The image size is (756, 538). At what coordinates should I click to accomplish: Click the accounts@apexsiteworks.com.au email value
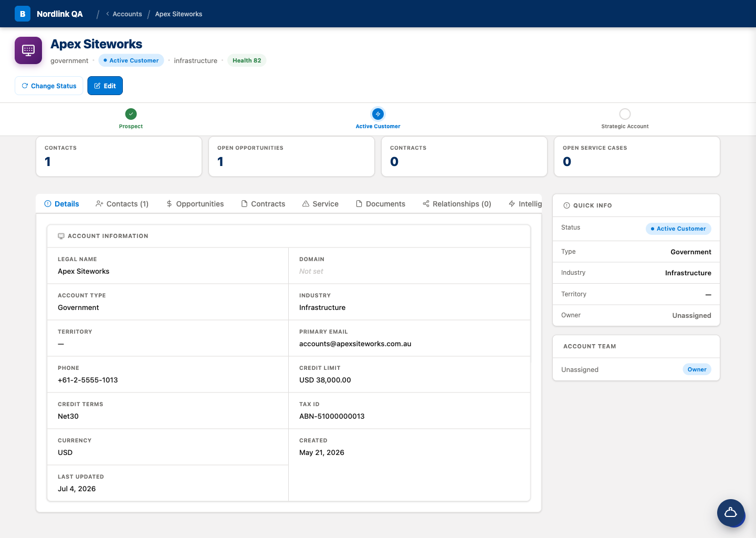[355, 344]
